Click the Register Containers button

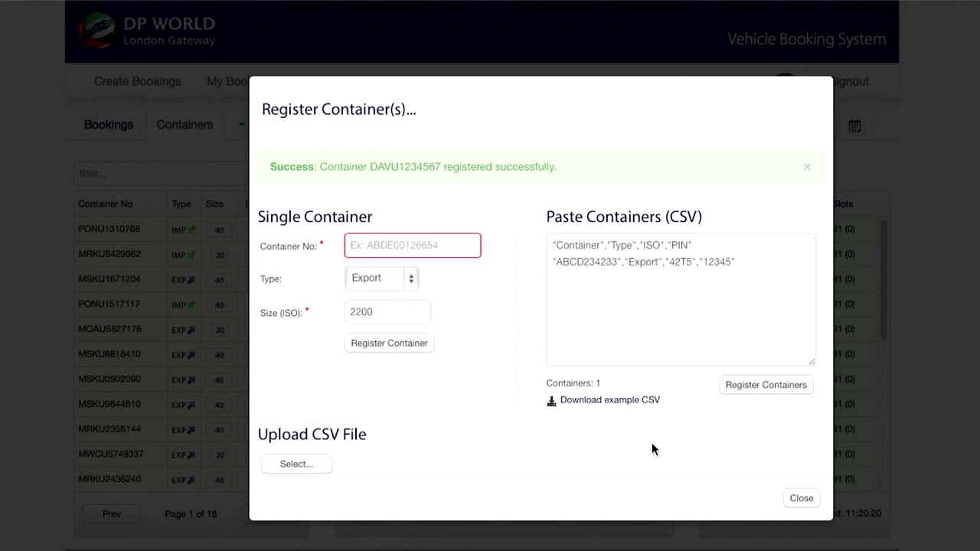pos(766,385)
